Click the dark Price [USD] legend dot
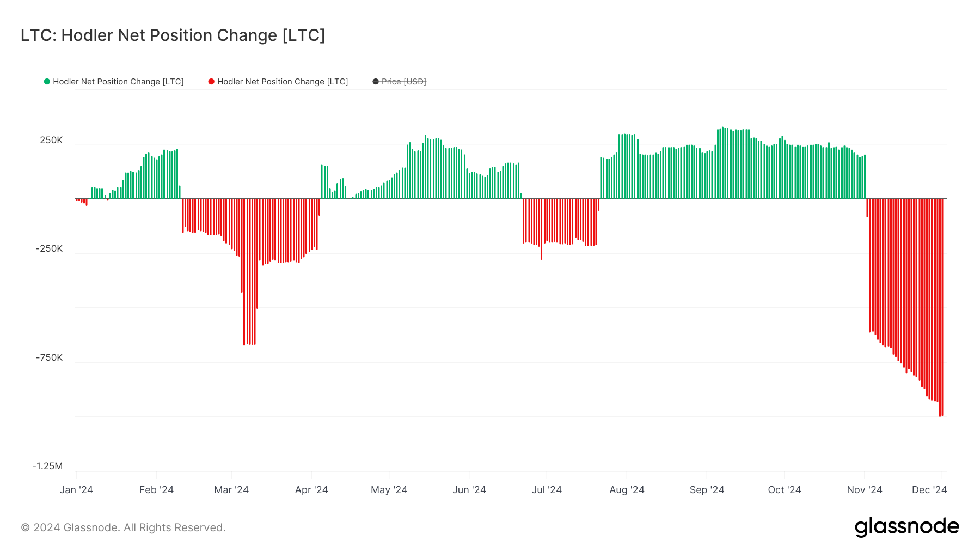980x552 pixels. [376, 82]
